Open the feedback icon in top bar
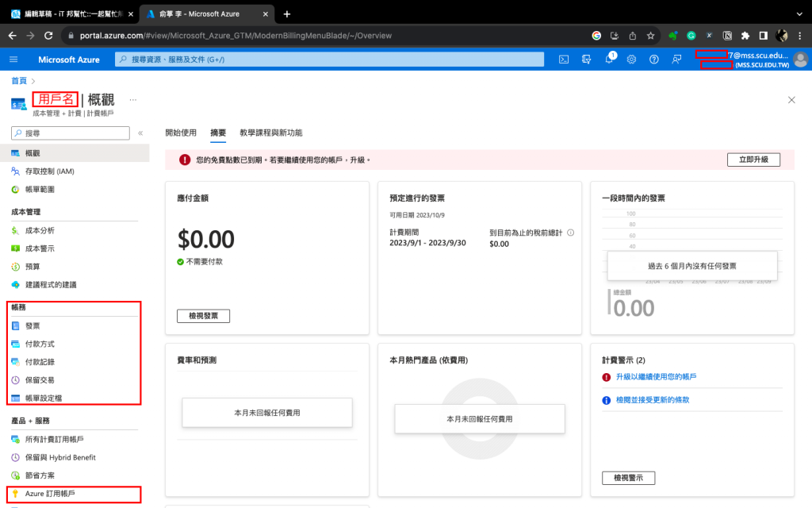 pos(676,60)
